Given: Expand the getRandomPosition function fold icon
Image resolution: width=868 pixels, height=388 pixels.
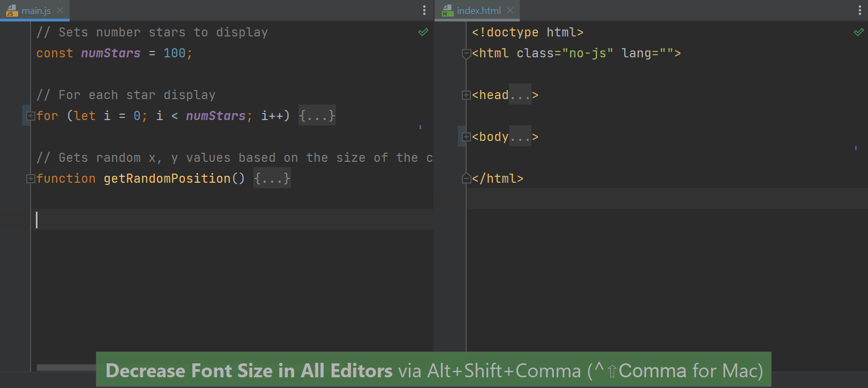Looking at the screenshot, I should 31,178.
